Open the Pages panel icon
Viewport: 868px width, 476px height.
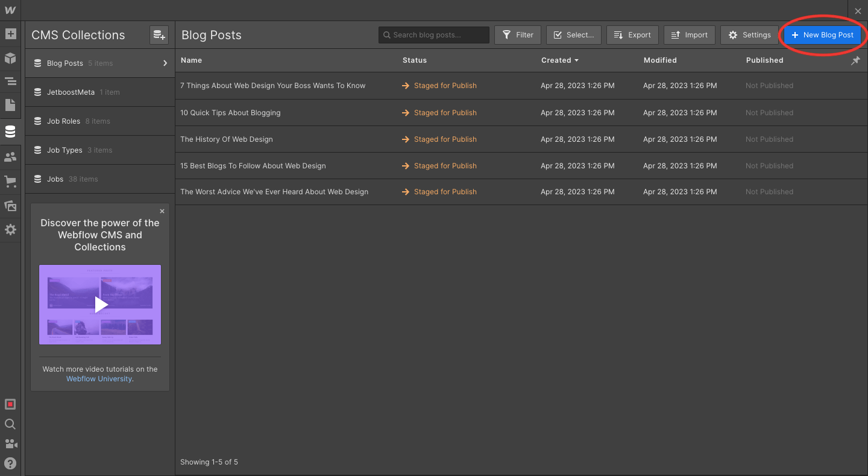pos(10,105)
